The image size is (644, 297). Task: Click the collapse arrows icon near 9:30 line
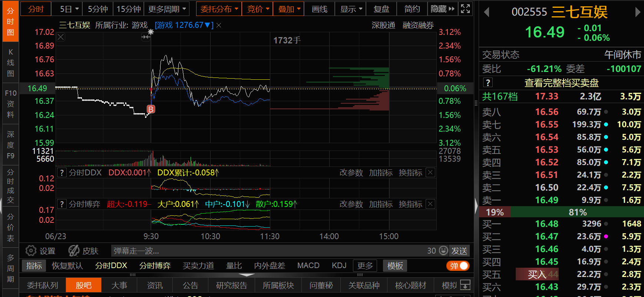145,37
